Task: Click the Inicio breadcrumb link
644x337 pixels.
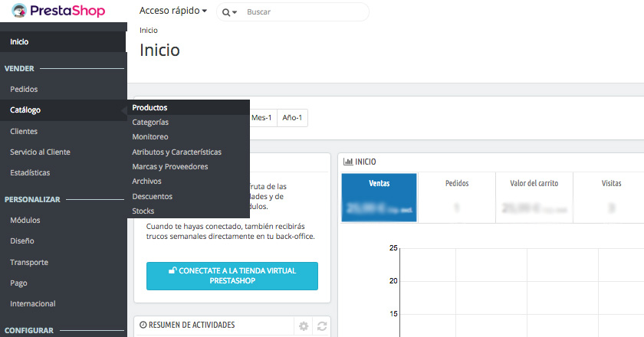Action: click(x=148, y=31)
